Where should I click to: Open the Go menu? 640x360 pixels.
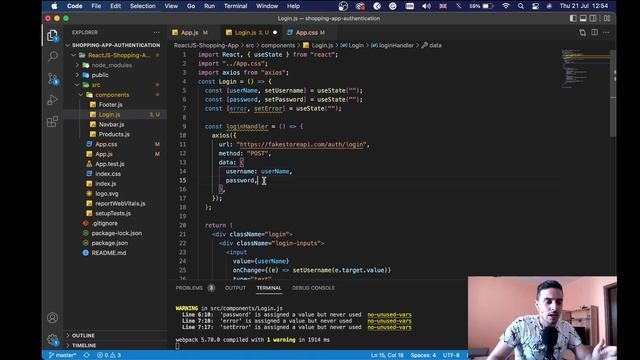tap(191, 6)
